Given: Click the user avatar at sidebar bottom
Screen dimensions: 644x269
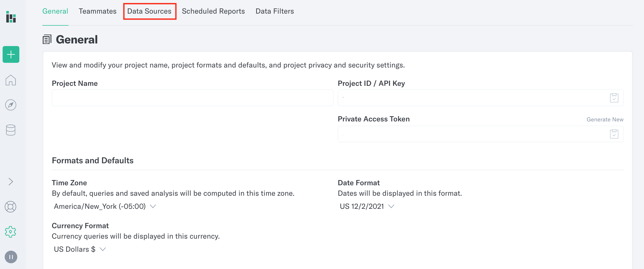Looking at the screenshot, I should pyautogui.click(x=11, y=257).
